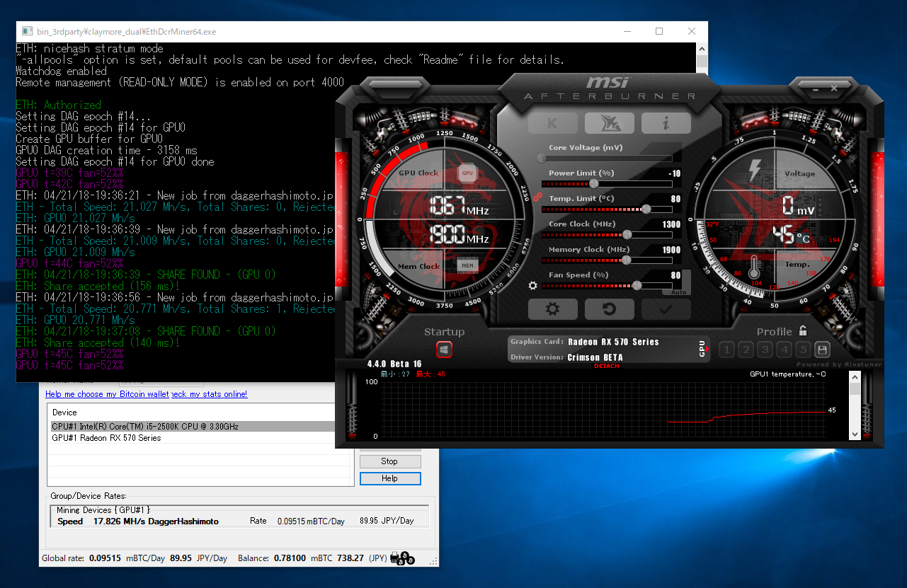Click the console window title bar icon
This screenshot has height=588, width=907.
(27, 31)
